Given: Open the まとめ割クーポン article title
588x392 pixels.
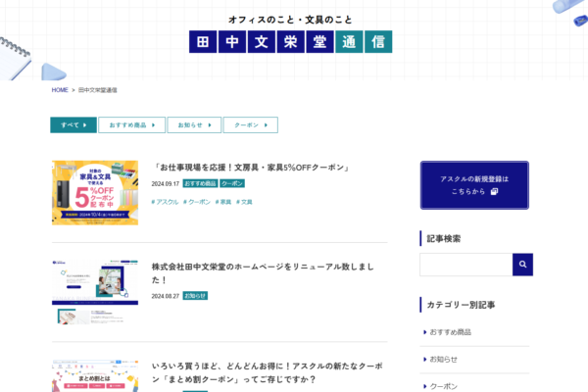Looking at the screenshot, I should [x=267, y=372].
